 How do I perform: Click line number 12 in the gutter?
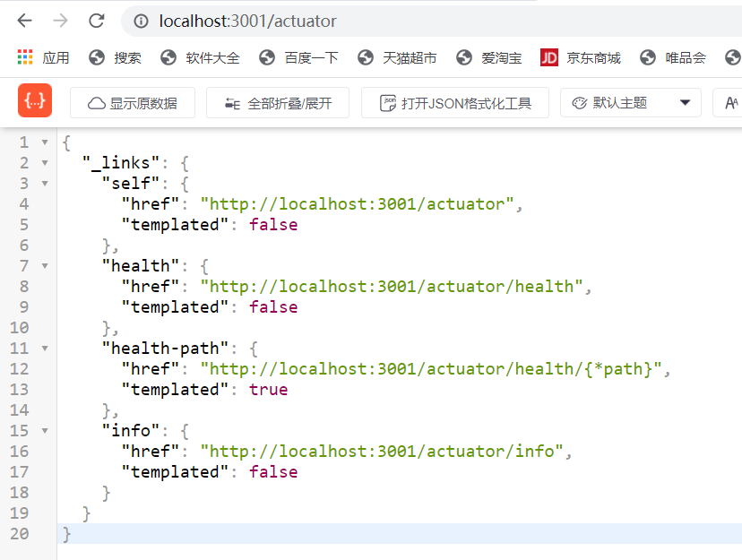point(20,369)
